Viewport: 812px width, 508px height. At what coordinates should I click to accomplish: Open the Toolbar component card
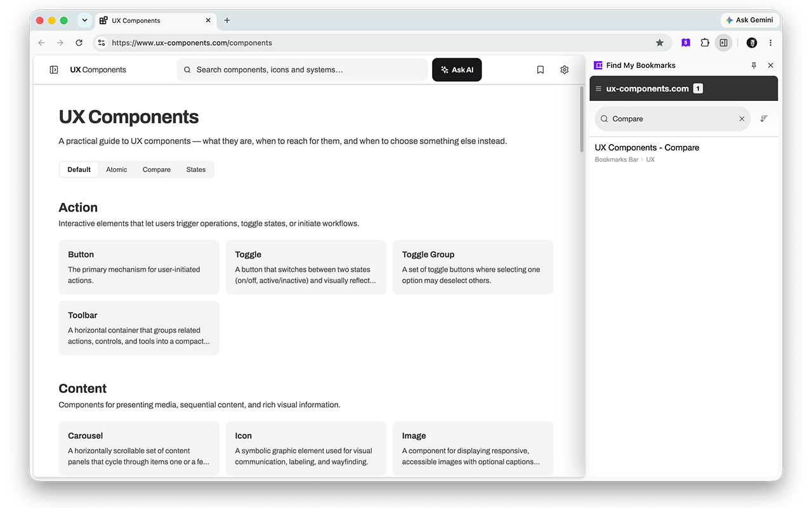(139, 328)
